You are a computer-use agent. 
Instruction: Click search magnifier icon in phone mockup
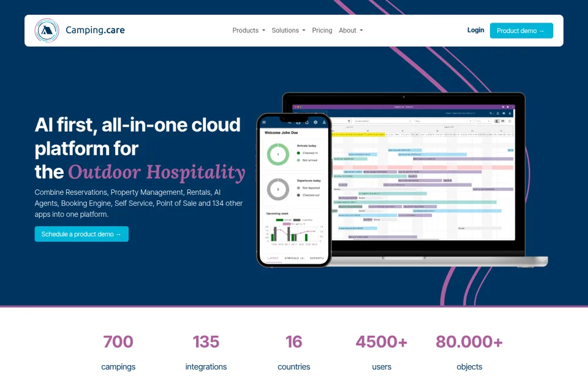click(x=290, y=123)
